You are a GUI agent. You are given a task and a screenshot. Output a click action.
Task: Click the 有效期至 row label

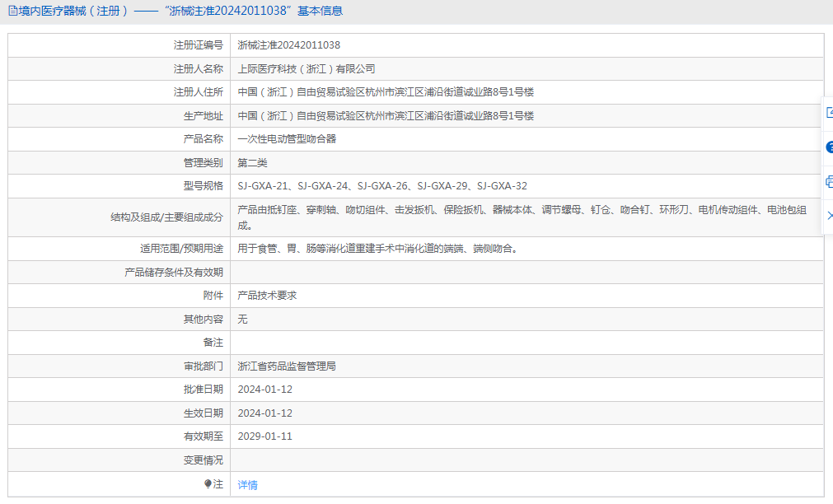point(203,436)
